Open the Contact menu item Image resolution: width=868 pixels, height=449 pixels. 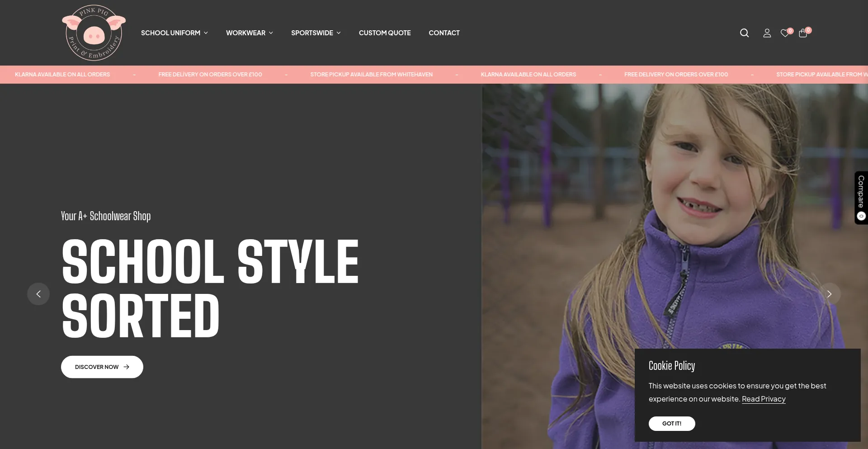[444, 33]
